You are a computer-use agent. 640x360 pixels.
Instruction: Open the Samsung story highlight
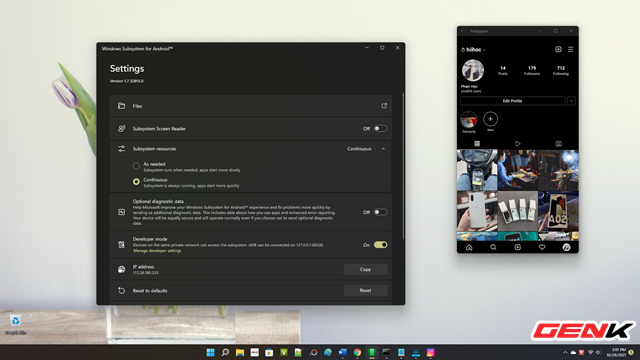point(469,120)
